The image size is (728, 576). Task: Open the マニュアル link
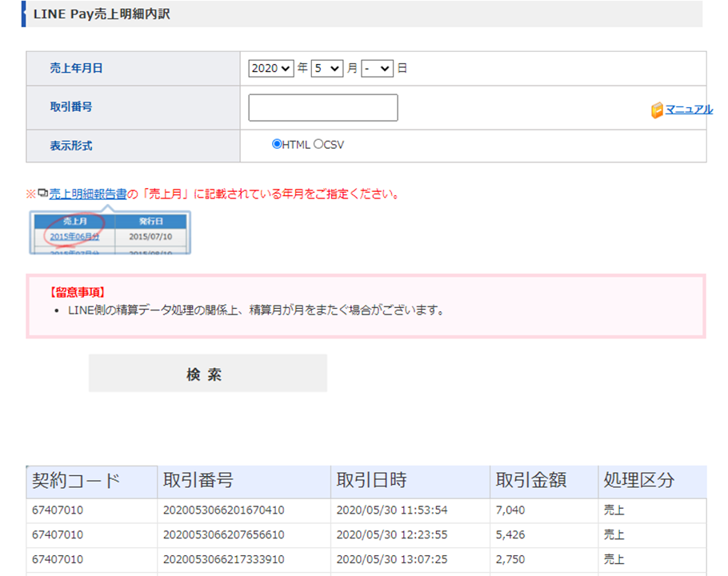[x=689, y=110]
